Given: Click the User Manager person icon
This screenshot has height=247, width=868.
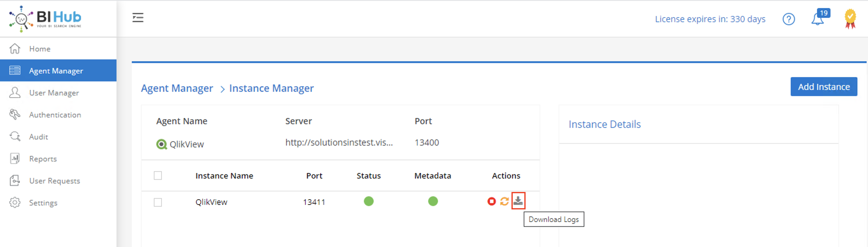Looking at the screenshot, I should click(15, 93).
